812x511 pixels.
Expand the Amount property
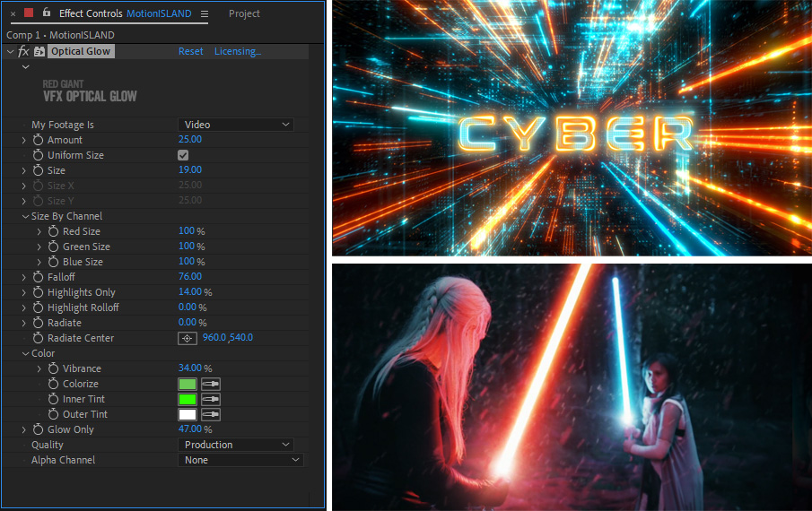[24, 140]
